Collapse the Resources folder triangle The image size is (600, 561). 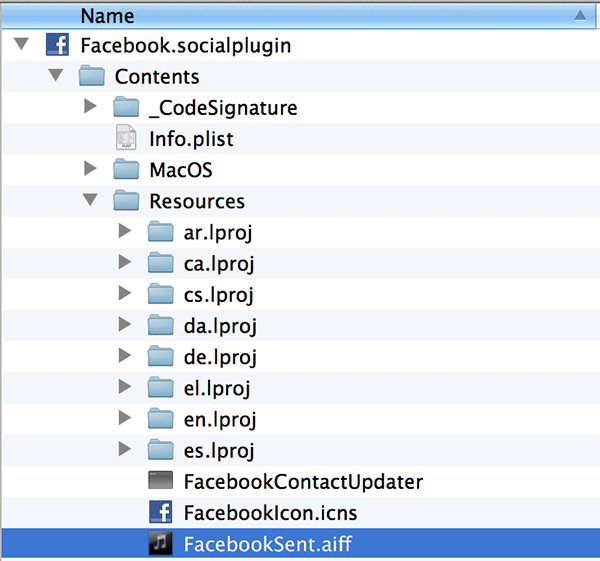90,200
